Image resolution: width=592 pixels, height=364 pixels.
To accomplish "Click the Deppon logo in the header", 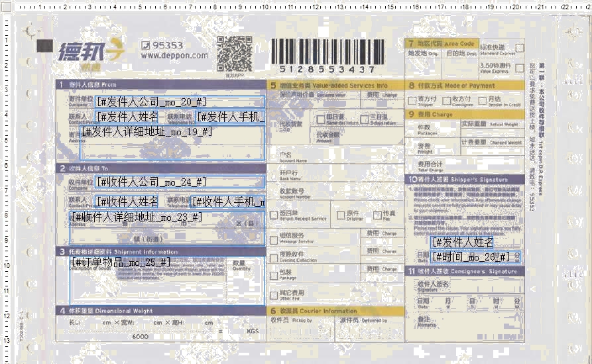I will tap(89, 52).
